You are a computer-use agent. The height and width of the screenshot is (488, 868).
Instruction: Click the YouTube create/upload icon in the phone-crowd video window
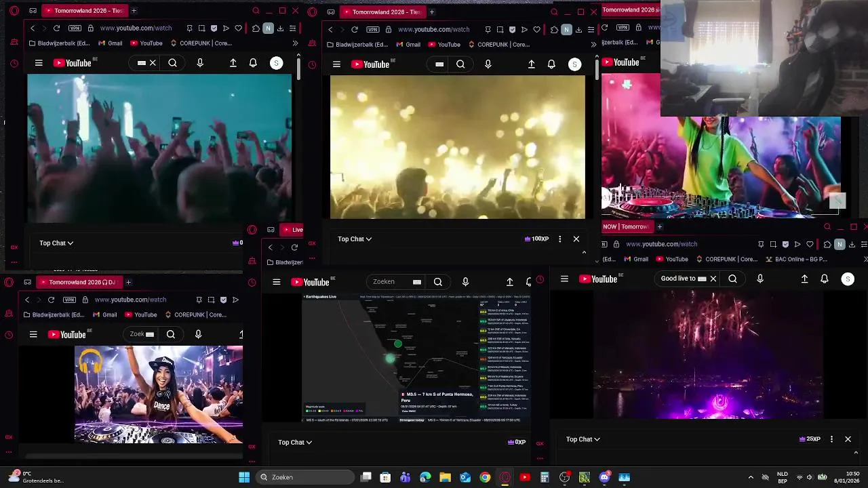click(x=233, y=63)
